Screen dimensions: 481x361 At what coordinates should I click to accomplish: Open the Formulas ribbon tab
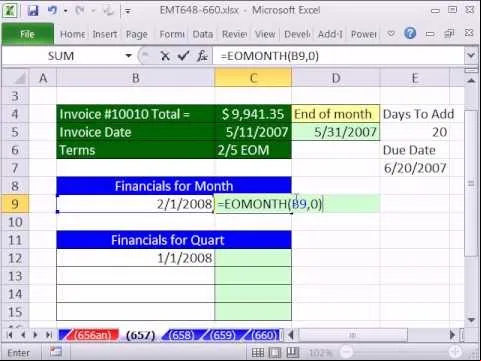tap(172, 34)
